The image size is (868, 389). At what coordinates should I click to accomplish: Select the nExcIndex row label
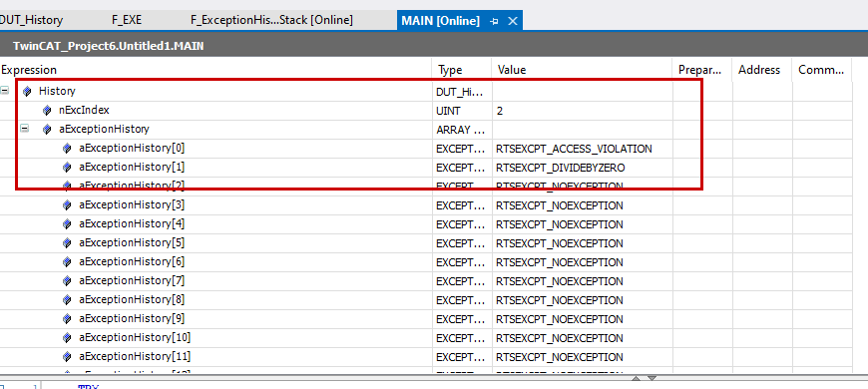[x=84, y=110]
